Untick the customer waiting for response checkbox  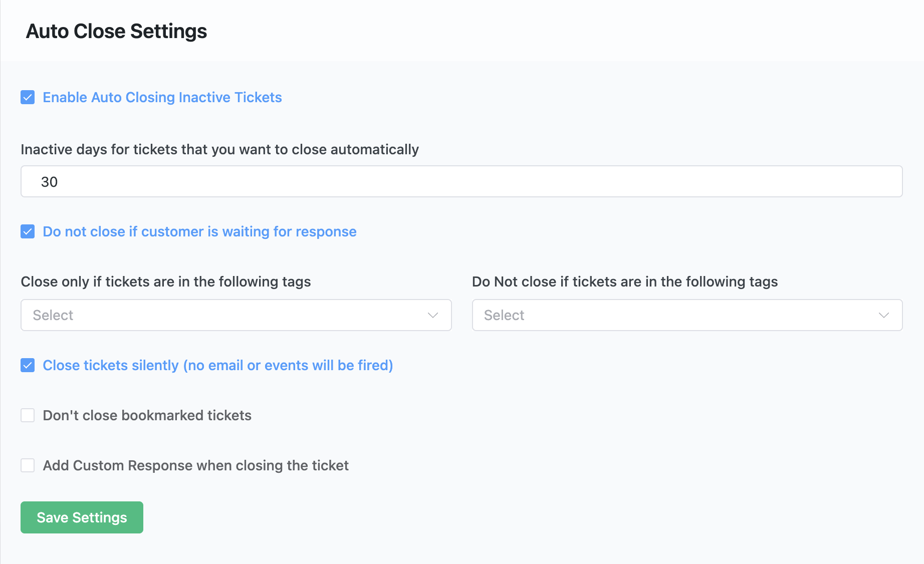point(28,231)
